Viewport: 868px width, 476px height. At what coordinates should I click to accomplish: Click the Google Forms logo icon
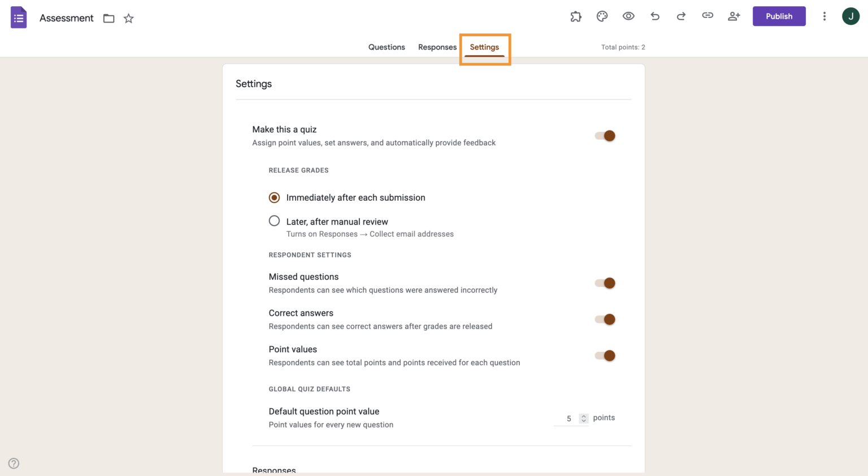pos(19,17)
